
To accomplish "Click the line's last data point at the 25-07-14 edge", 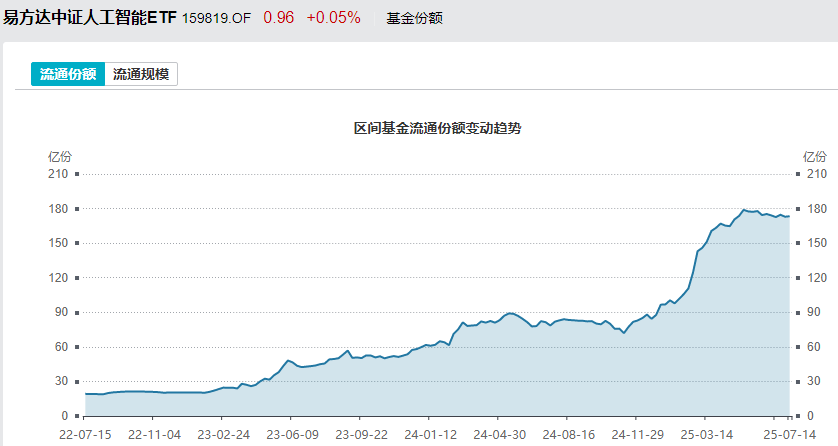I will tap(789, 216).
